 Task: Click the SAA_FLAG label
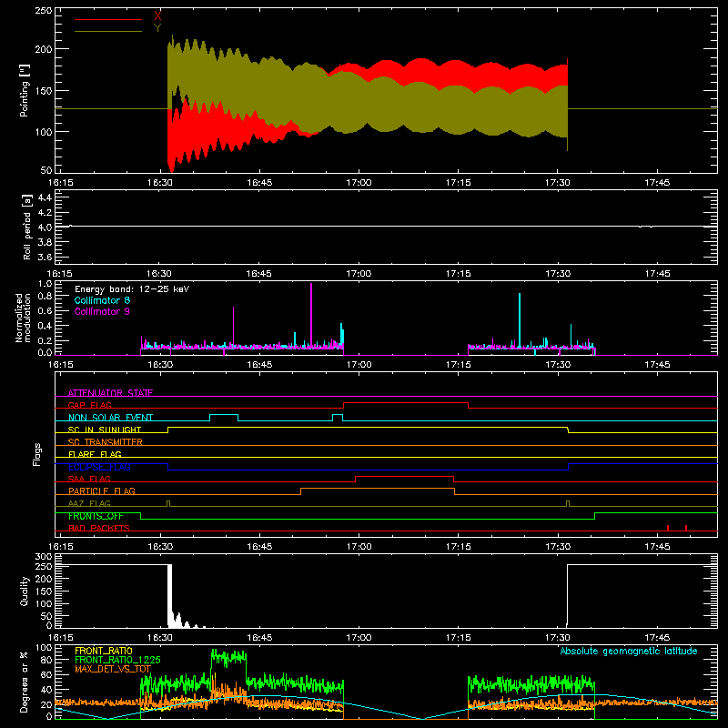pos(89,479)
